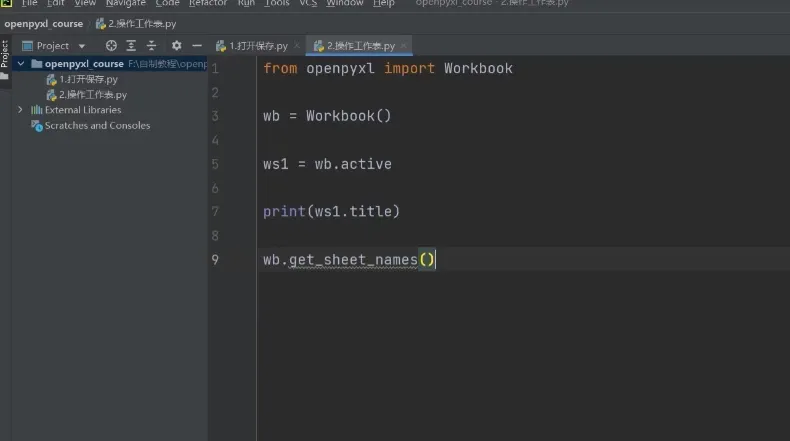Click the External Libraries bar-chart icon

click(x=36, y=110)
